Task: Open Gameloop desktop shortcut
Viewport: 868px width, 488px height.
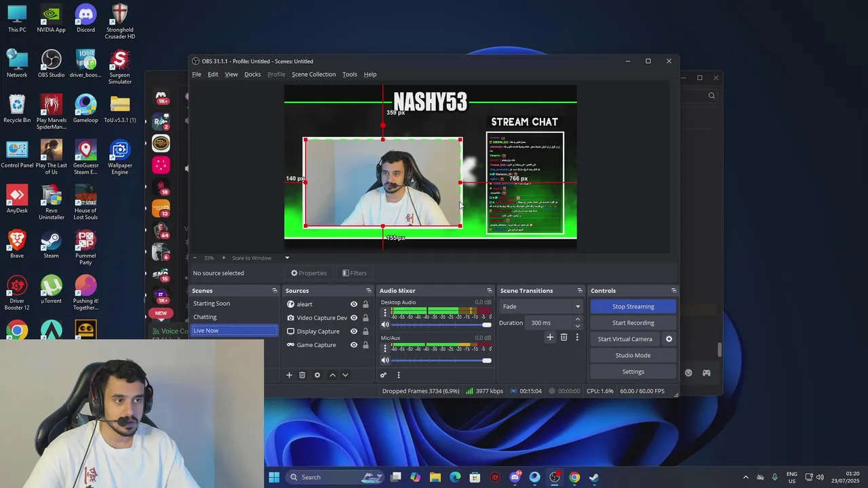Action: 85,110
